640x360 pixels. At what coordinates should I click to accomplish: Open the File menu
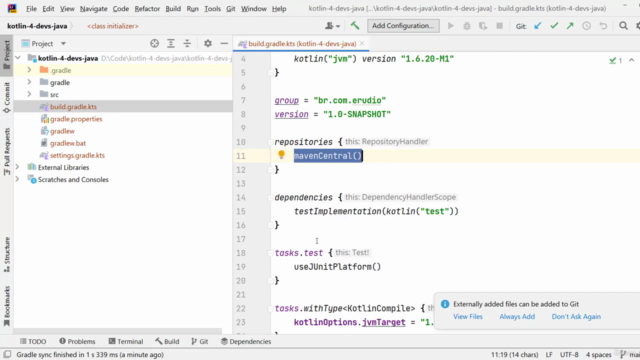coord(31,9)
